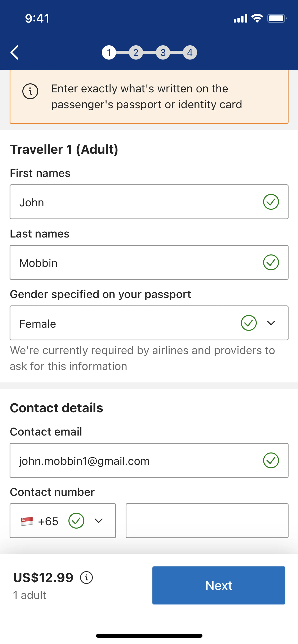
Task: Jump to step 4 in progress indicator
Action: (190, 53)
